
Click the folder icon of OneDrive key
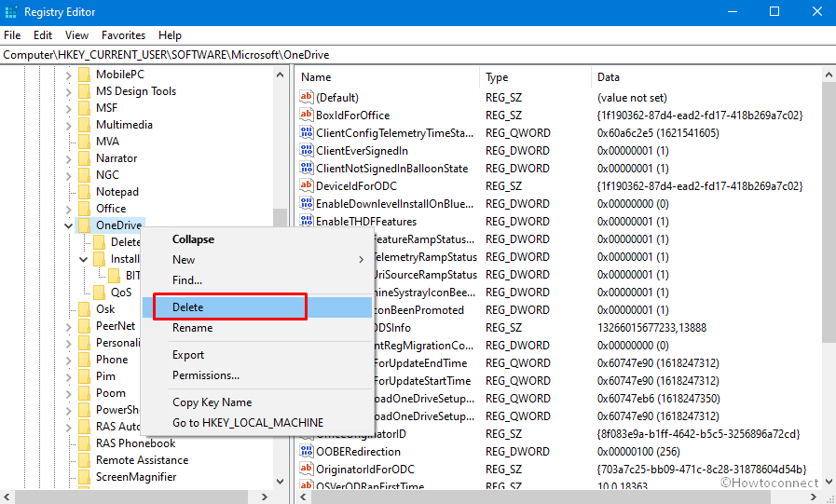click(84, 225)
